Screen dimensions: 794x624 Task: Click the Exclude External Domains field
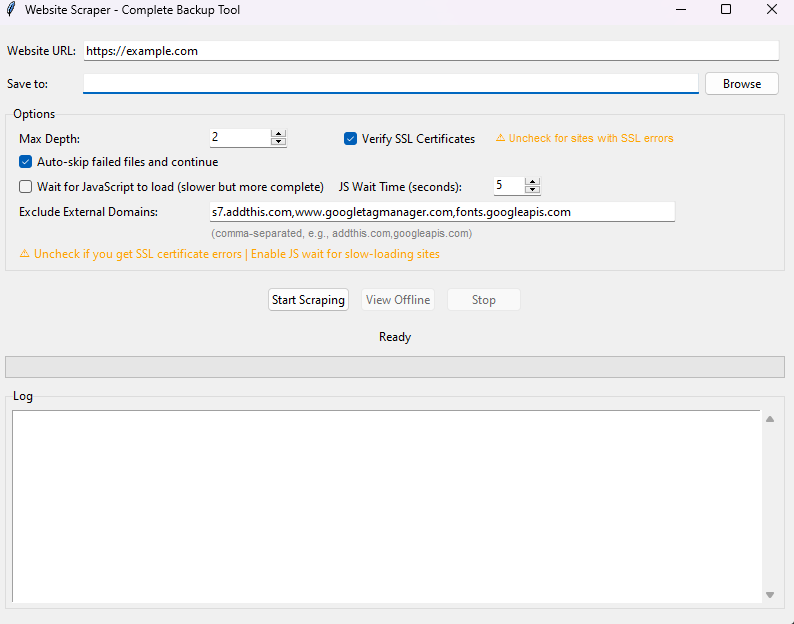coord(441,212)
